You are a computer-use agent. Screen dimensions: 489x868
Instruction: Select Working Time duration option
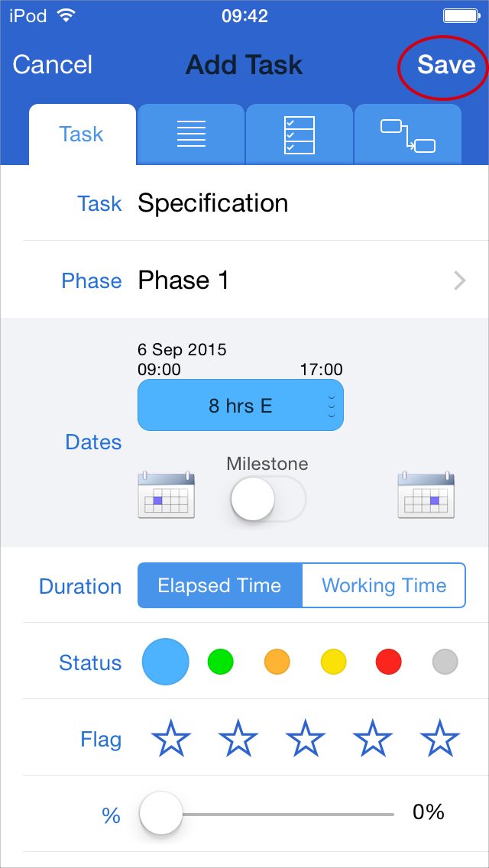[x=384, y=586]
